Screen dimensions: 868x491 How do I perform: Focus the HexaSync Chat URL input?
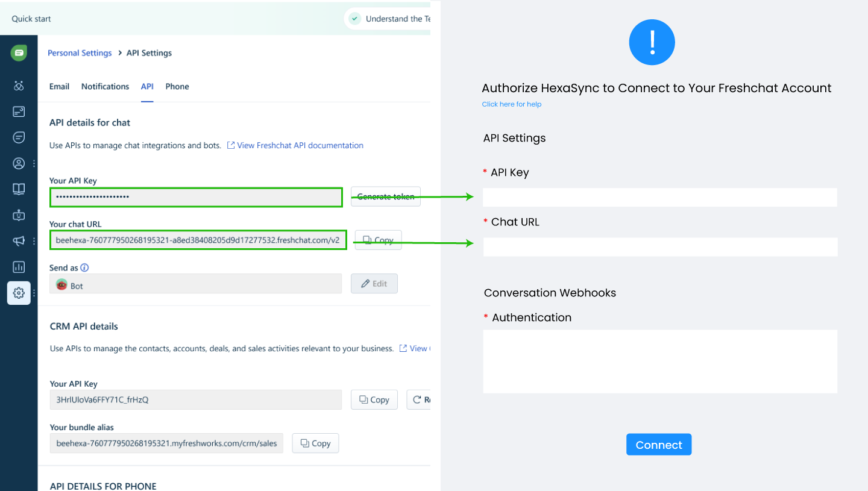pyautogui.click(x=660, y=246)
